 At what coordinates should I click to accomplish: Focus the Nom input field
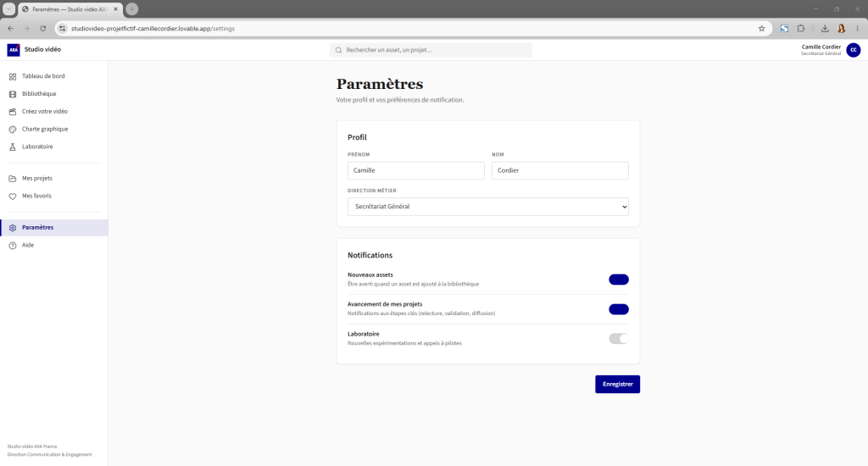[x=559, y=170]
